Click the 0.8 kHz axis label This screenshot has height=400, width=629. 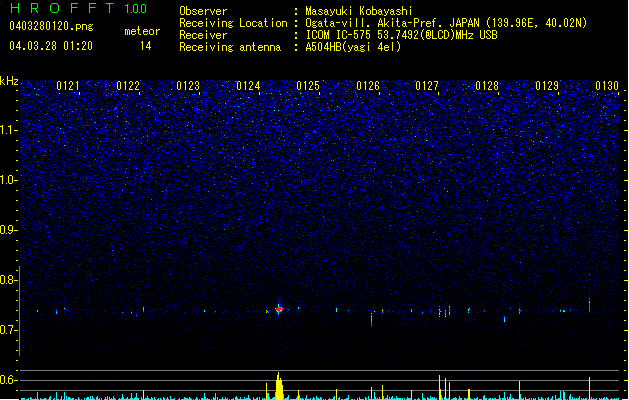9,280
